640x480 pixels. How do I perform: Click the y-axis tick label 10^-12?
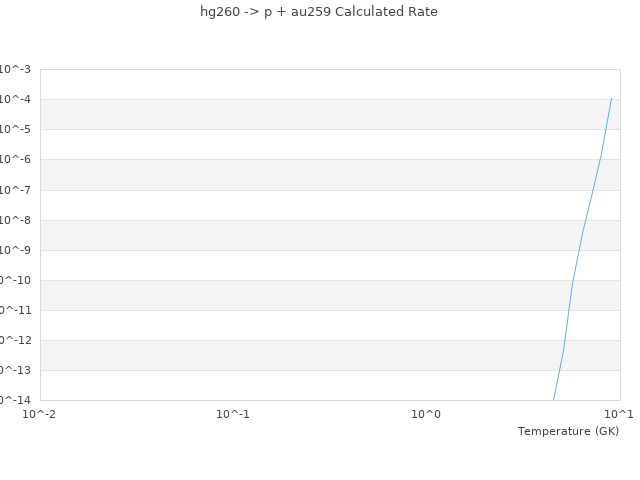pos(14,340)
